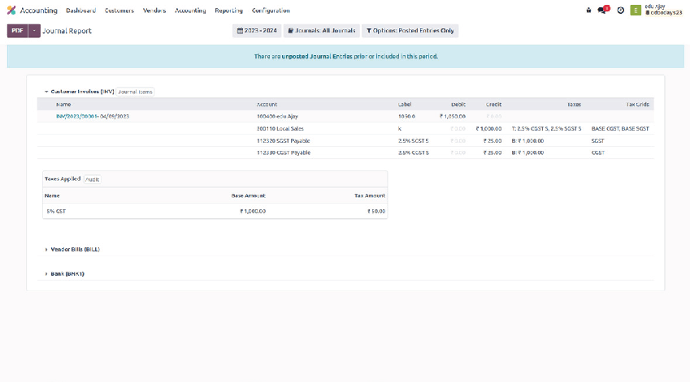
Task: Open the Accounting menu item
Action: point(190,11)
